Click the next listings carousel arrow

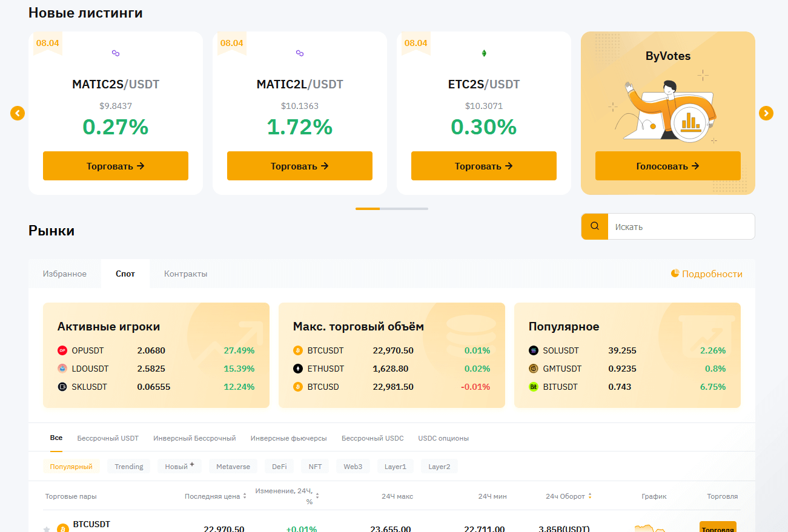click(766, 113)
